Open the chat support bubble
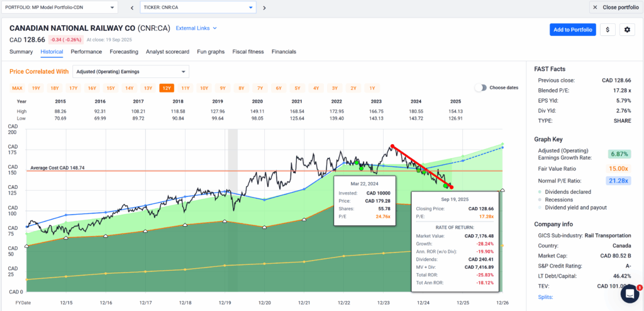Viewport: 644px width, 311px height. click(630, 293)
